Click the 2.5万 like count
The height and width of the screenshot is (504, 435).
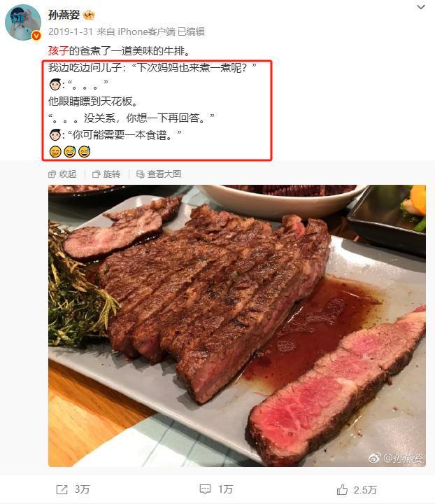[x=365, y=490]
